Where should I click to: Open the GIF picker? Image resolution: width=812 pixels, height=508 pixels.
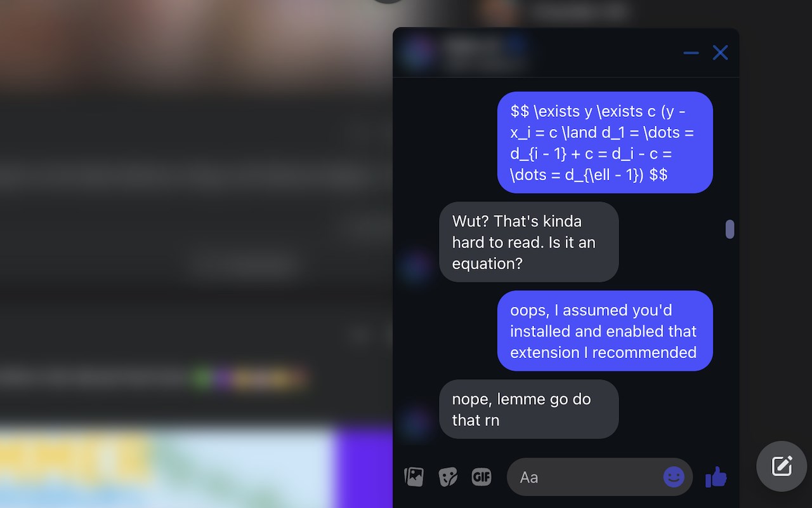481,476
